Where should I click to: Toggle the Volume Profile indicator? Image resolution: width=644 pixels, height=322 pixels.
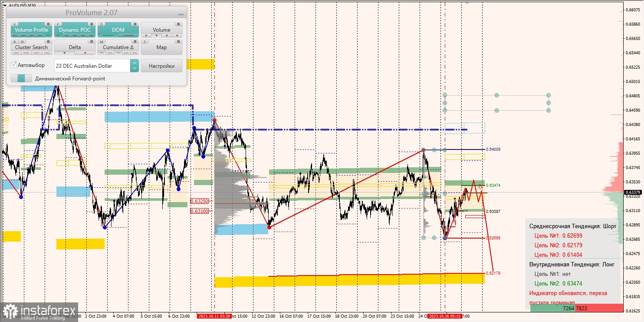32,30
